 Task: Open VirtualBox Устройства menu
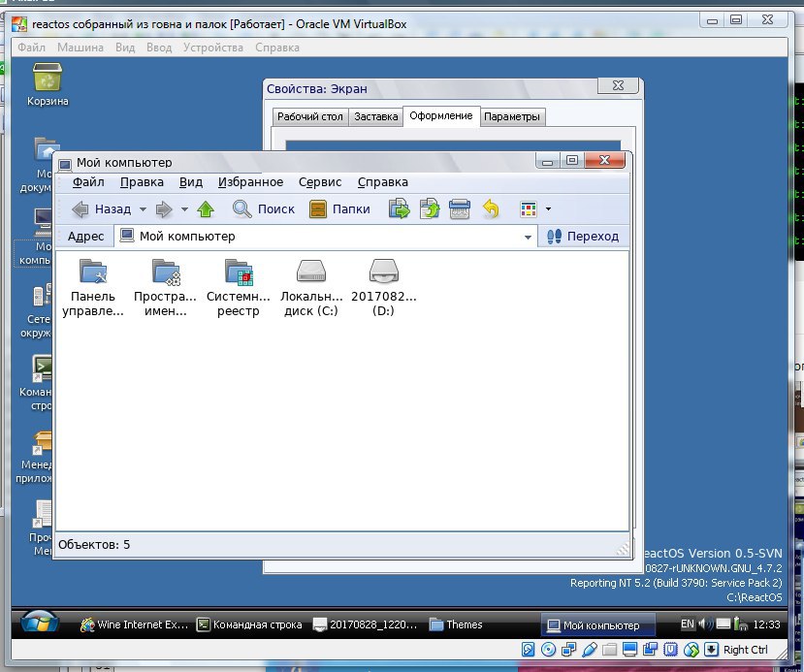(x=213, y=48)
